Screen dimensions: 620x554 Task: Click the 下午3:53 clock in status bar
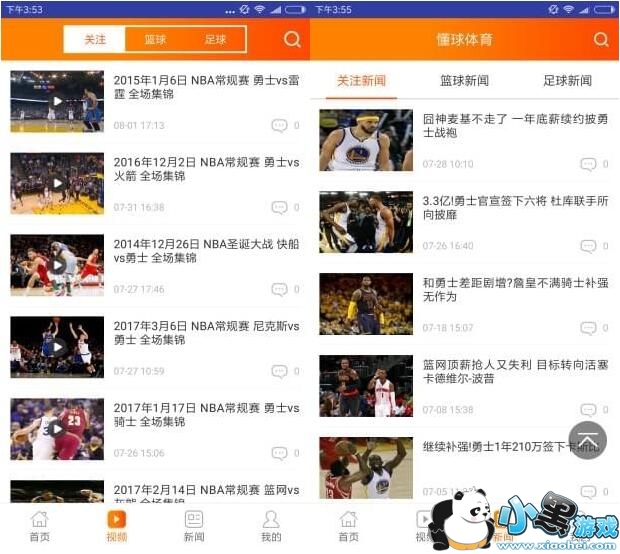coord(24,9)
